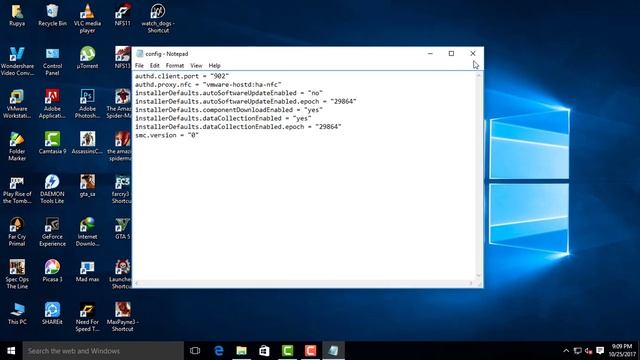Click the authd.client.port line in Notepad
Screen dimensions: 640x360
pyautogui.click(x=182, y=76)
